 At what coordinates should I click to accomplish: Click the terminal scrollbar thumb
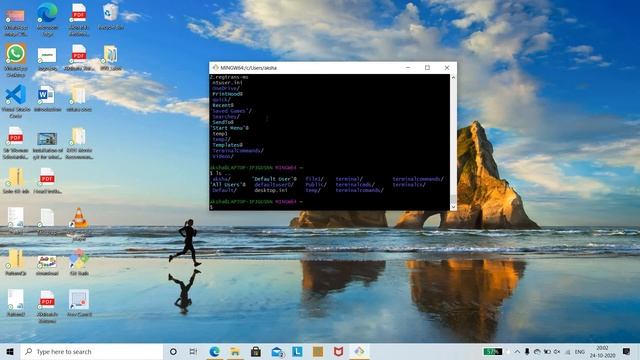point(453,199)
